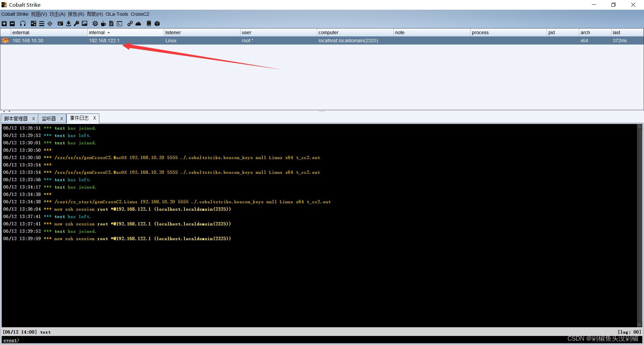Open keystrokes key icon

coord(76,23)
